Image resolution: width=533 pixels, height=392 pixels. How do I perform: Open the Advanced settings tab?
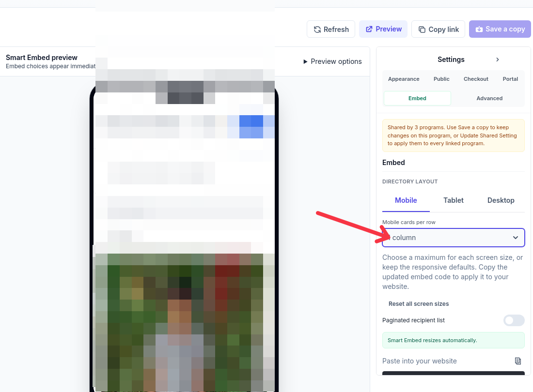(x=489, y=98)
